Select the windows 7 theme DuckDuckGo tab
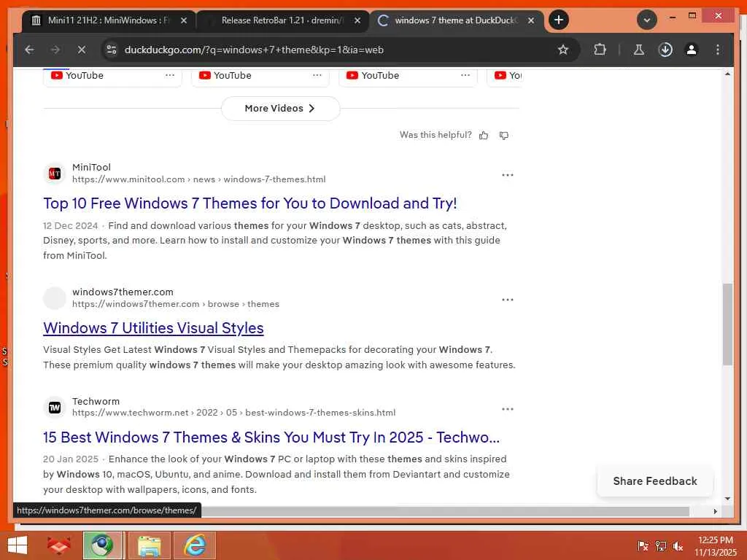The image size is (747, 560). tap(455, 20)
